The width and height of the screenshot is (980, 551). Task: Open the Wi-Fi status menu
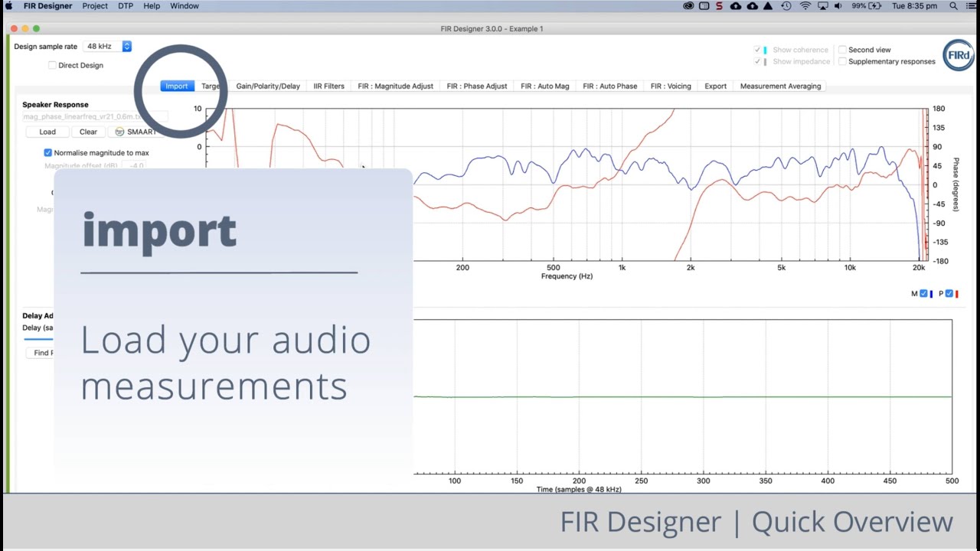[x=805, y=5]
